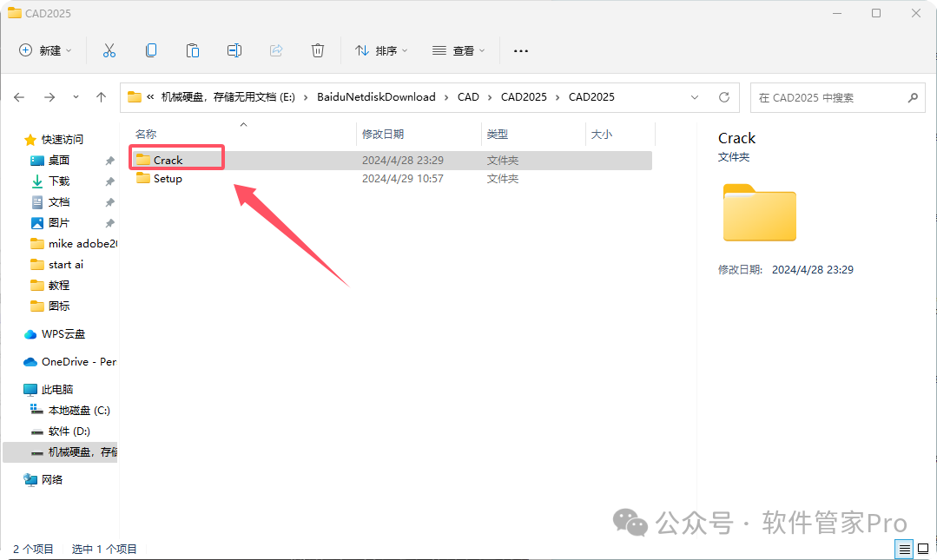Click the CAD breadcrumb segment
This screenshot has height=560, width=937.
click(468, 97)
